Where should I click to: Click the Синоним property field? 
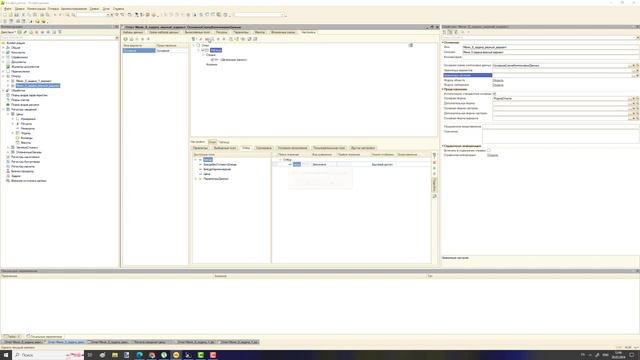tap(551, 52)
